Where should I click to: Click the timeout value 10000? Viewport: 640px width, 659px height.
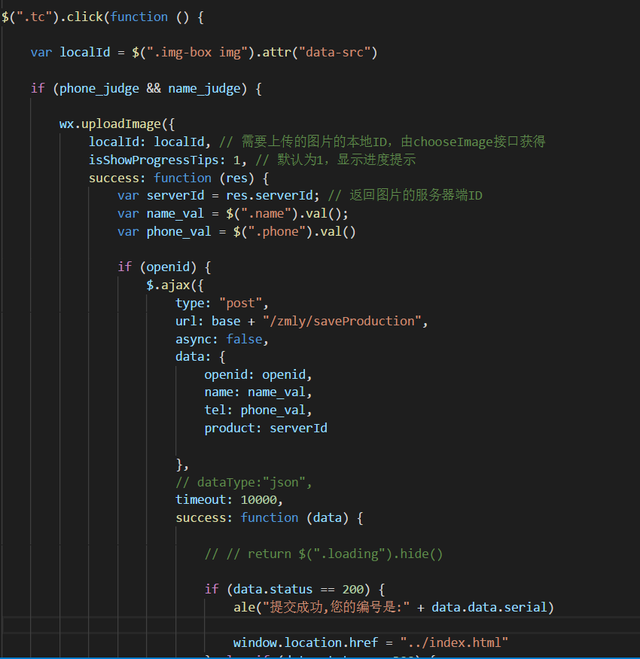tap(259, 500)
